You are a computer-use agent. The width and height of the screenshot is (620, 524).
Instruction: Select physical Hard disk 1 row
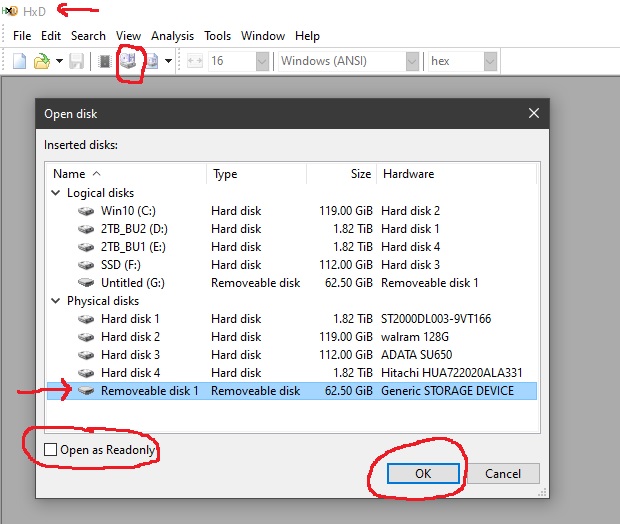click(x=292, y=319)
